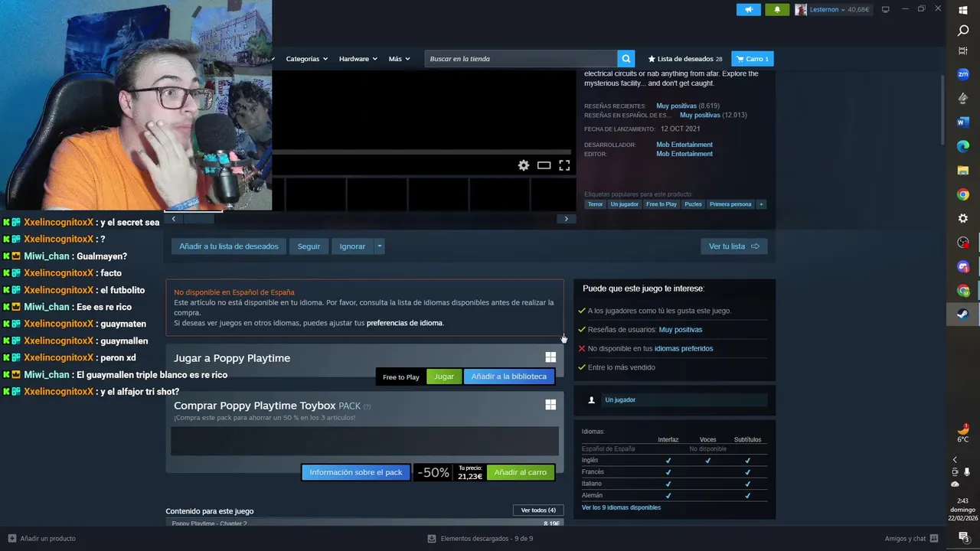Open recent reviews Muy positivas link

[x=676, y=106]
